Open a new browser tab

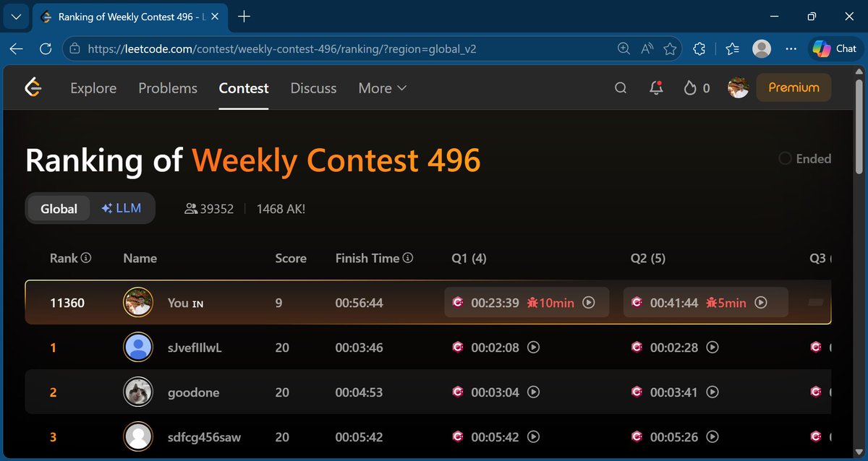(x=244, y=17)
